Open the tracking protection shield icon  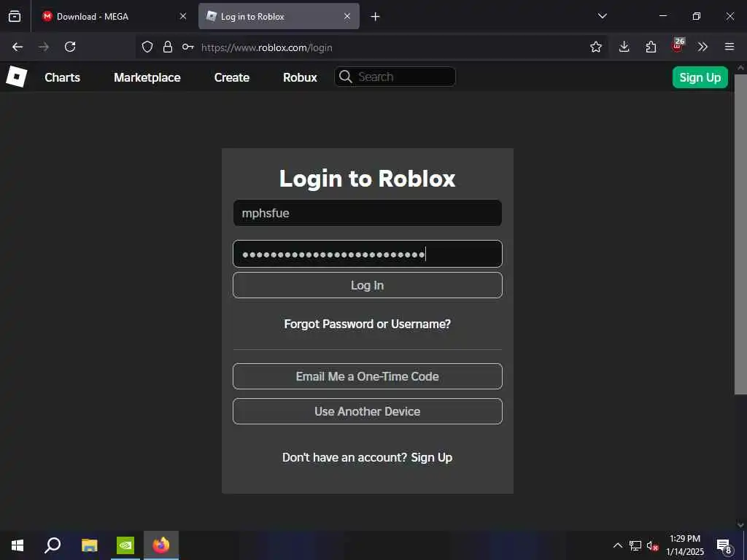(x=147, y=47)
